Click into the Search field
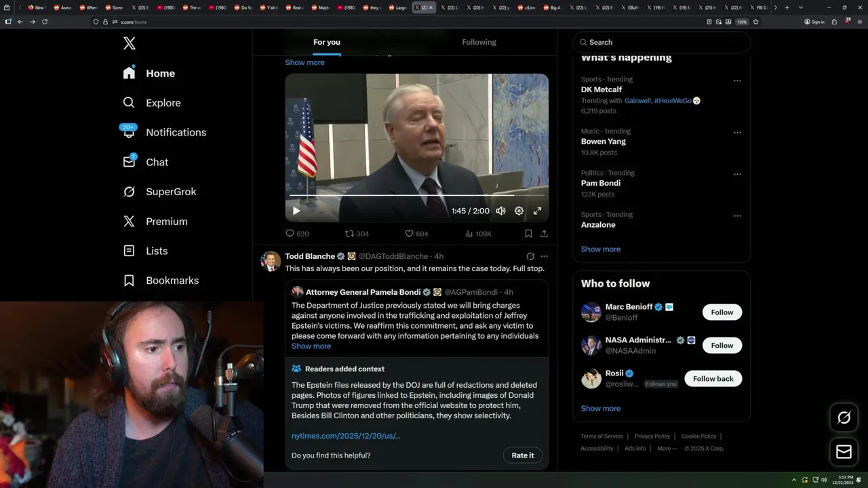Image resolution: width=868 pixels, height=488 pixels. coord(661,42)
